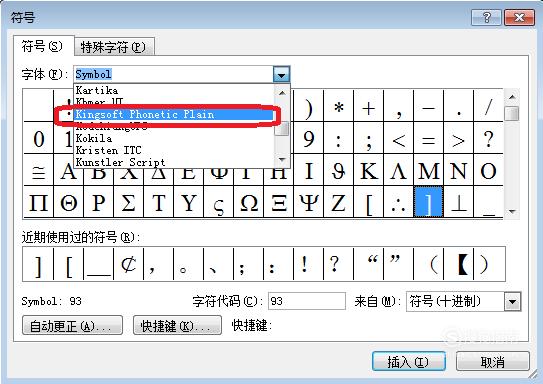The height and width of the screenshot is (384, 543).
Task: Choose Kunstler Script from the font list
Action: tap(174, 162)
